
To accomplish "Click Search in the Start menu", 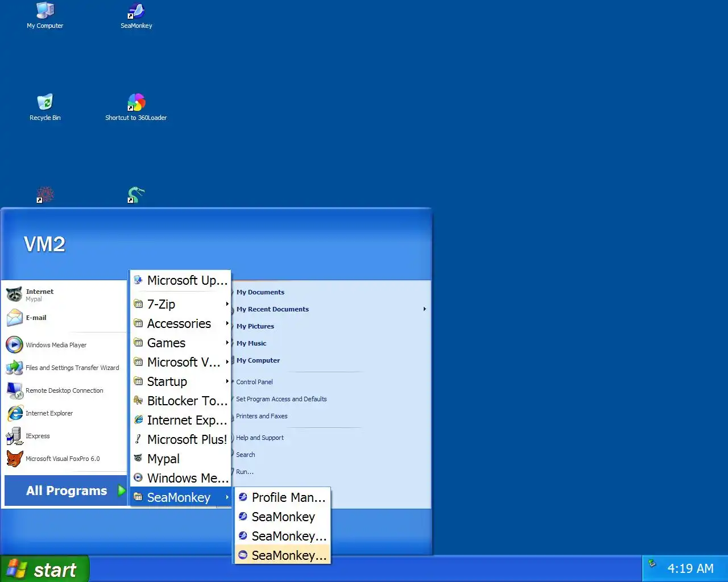I will click(246, 455).
